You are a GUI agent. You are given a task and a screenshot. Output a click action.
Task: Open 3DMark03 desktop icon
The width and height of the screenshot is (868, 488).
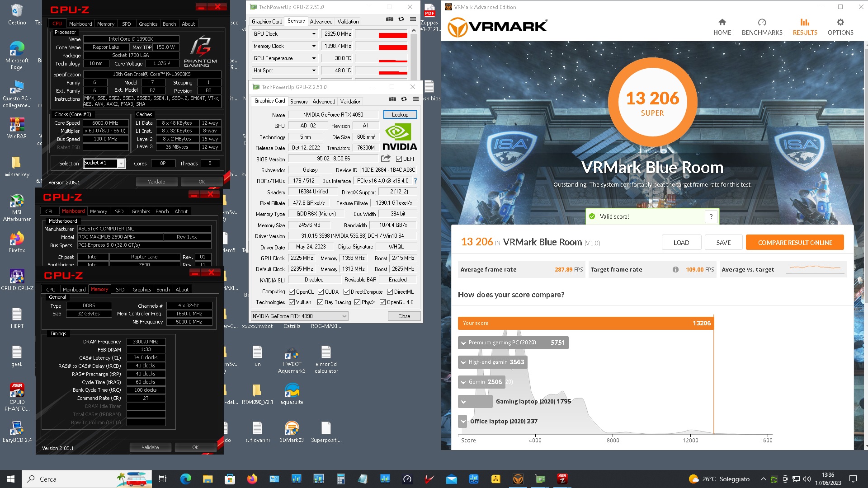click(x=292, y=432)
